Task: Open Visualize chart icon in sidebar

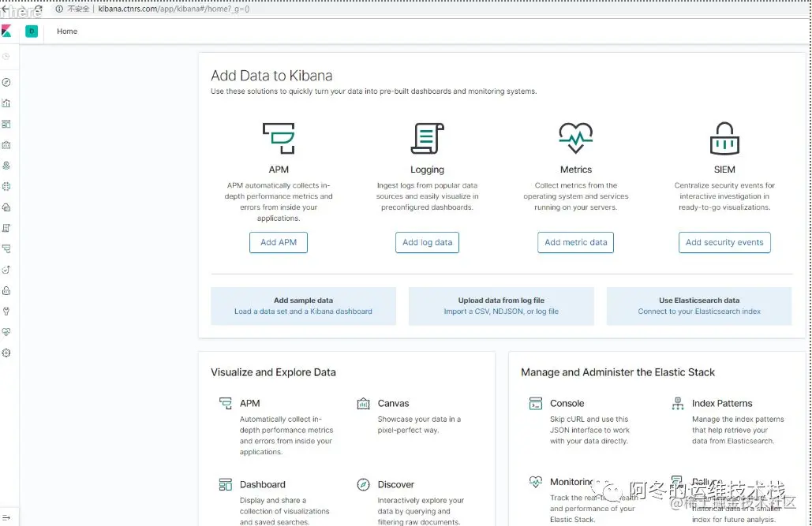Action: tap(6, 103)
